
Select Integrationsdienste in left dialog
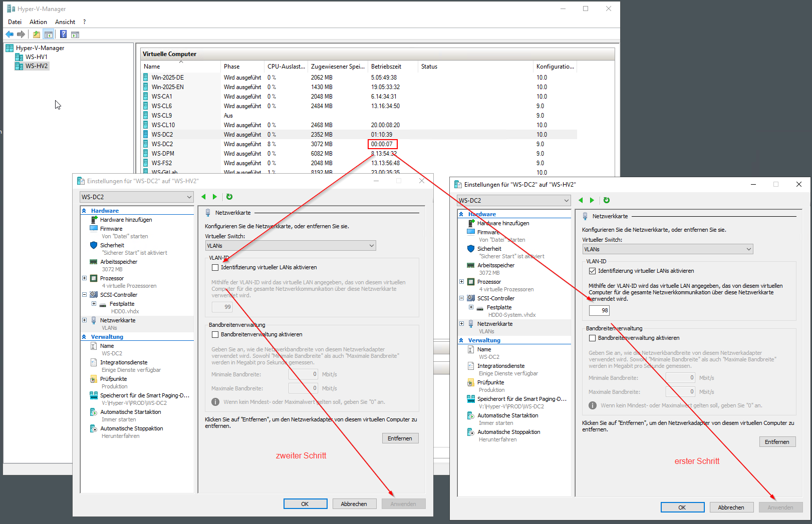124,362
